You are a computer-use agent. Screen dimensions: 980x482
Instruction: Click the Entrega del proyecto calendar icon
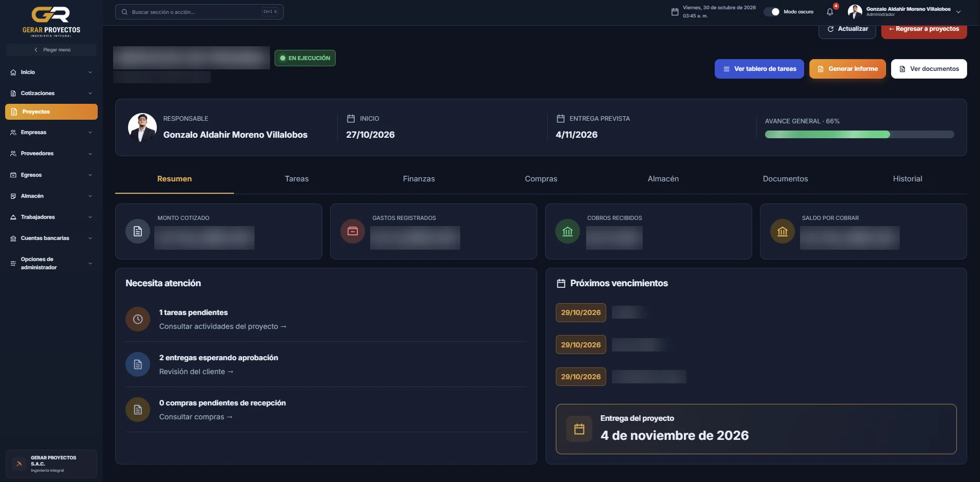[x=579, y=429]
